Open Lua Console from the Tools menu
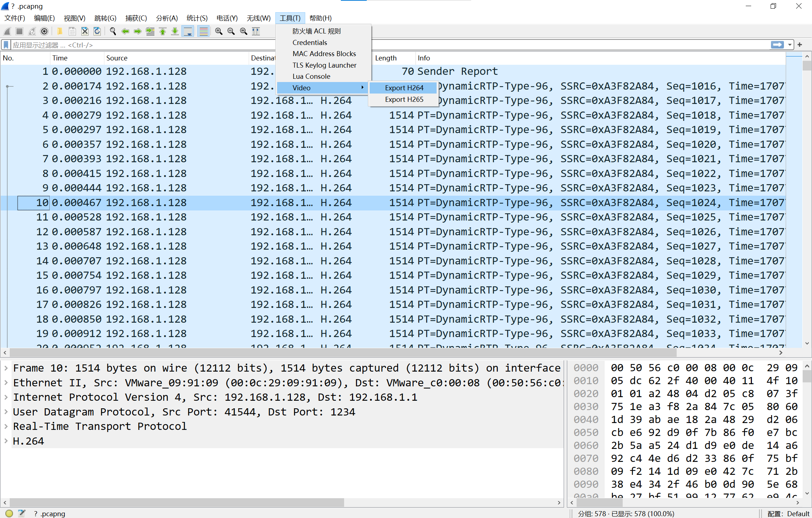 (323, 76)
